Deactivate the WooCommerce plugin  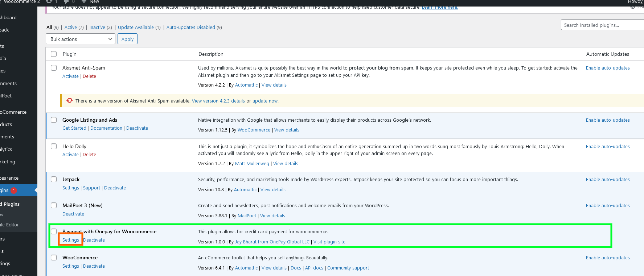pos(94,266)
